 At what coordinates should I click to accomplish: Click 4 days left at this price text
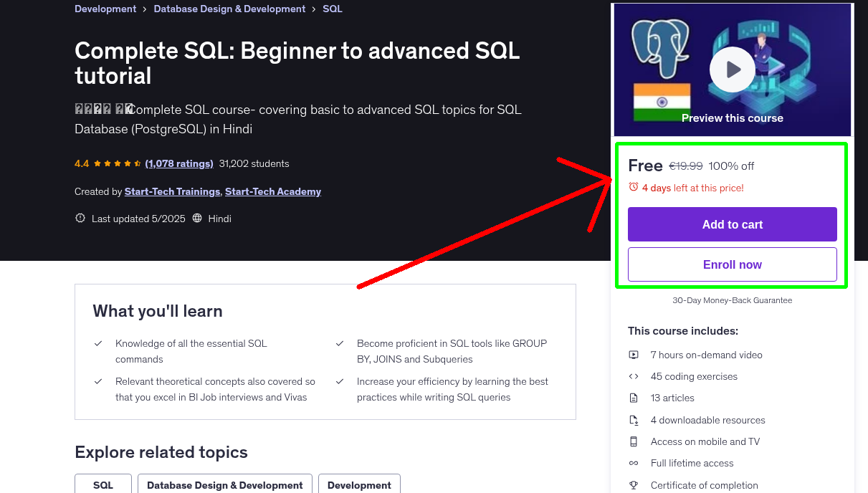point(693,188)
